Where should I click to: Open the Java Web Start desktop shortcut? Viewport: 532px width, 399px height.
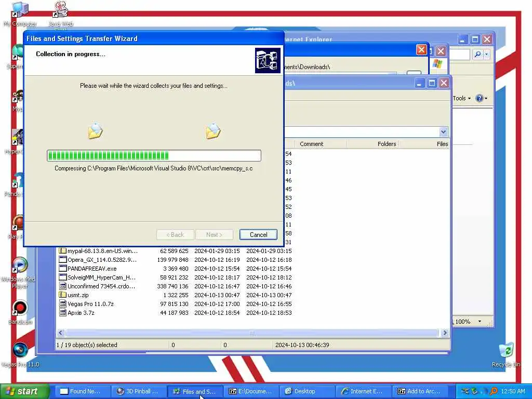[60, 14]
